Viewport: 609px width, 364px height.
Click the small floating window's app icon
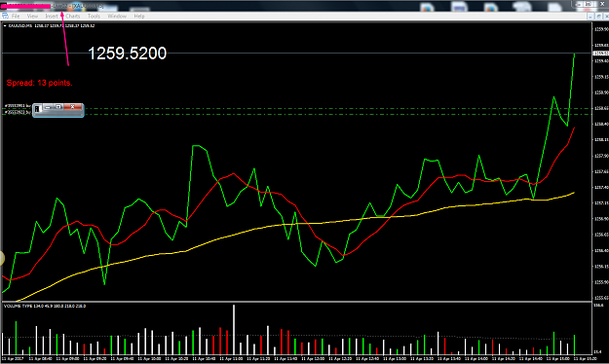(x=37, y=109)
